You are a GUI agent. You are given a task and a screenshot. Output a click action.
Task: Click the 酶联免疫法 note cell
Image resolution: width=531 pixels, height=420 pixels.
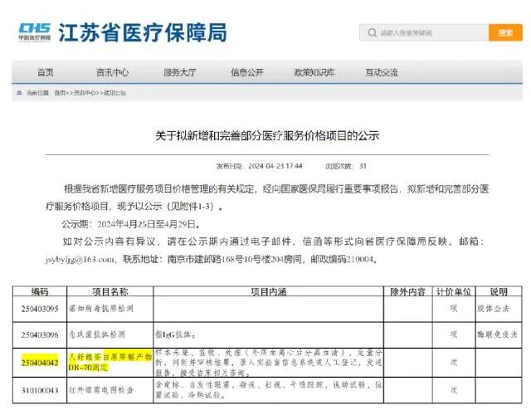pyautogui.click(x=497, y=335)
